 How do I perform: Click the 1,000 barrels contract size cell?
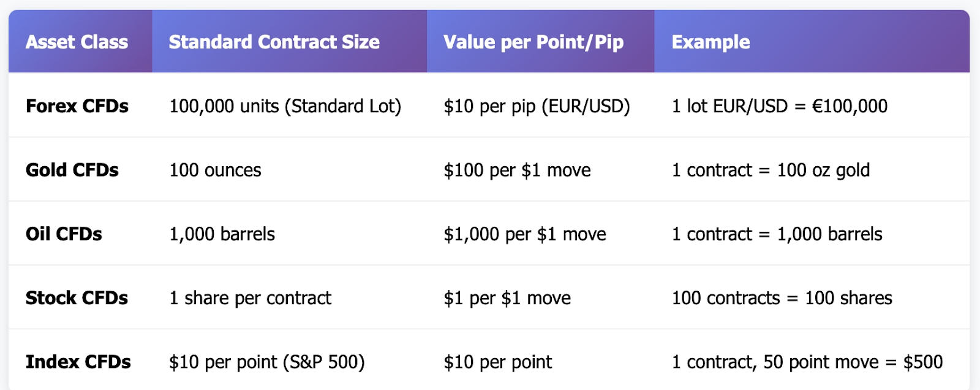coord(222,234)
